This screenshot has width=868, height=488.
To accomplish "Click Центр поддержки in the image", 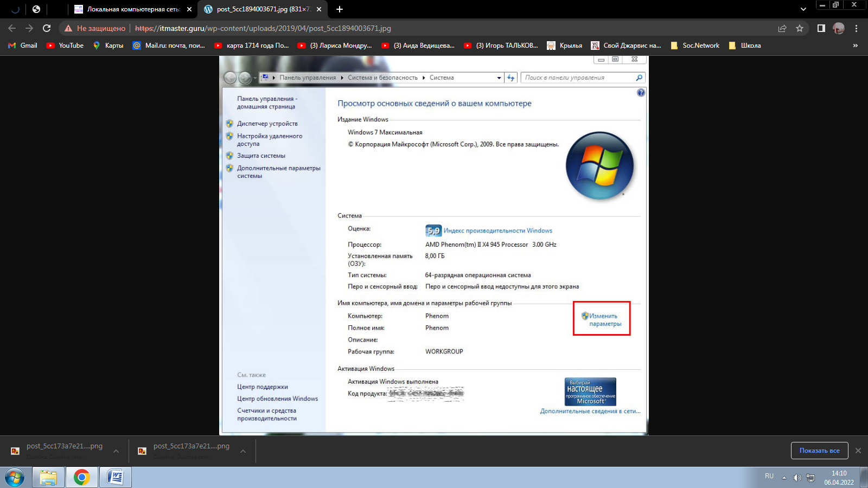I will pos(263,387).
